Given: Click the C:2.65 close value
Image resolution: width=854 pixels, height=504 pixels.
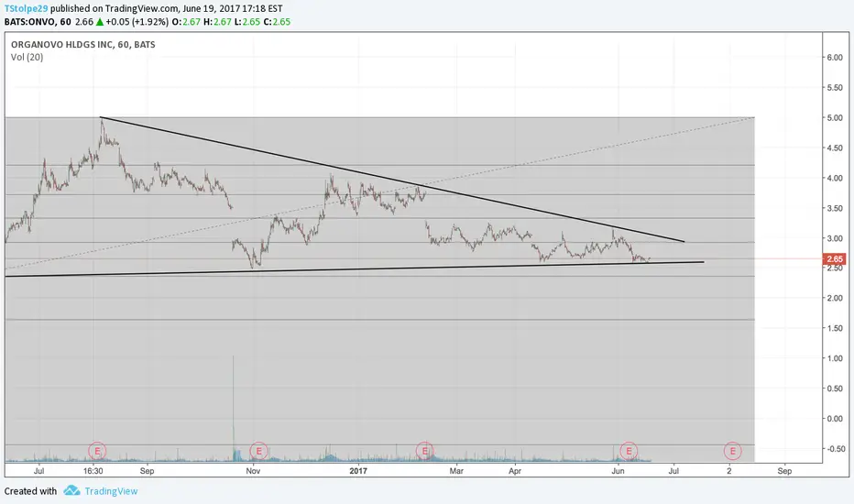Looking at the screenshot, I should coord(277,22).
